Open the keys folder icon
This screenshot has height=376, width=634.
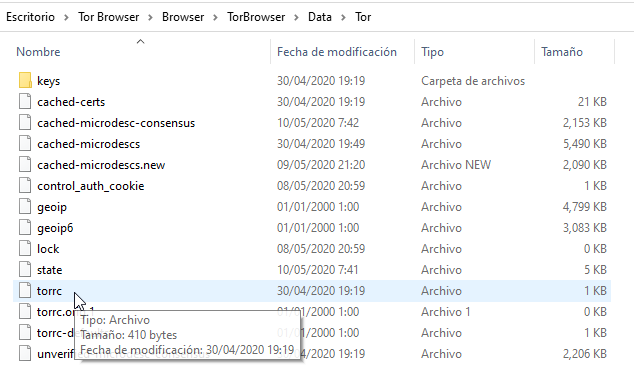(x=25, y=80)
